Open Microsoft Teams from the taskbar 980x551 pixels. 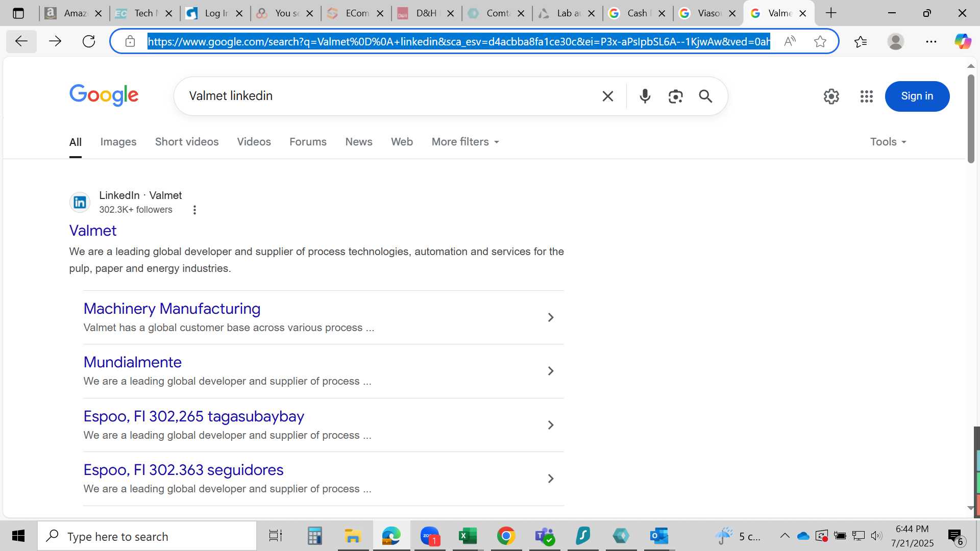tap(545, 536)
